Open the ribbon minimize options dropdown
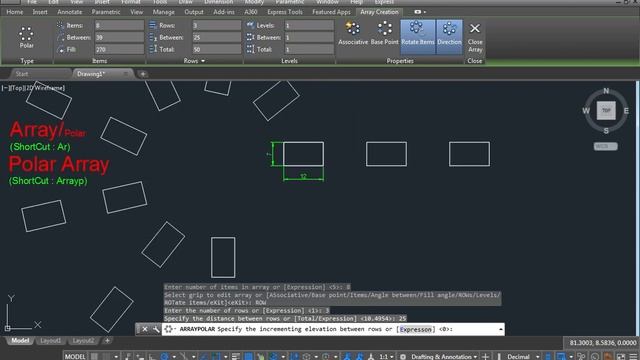Viewport: 640px width, 360px height. [x=424, y=12]
